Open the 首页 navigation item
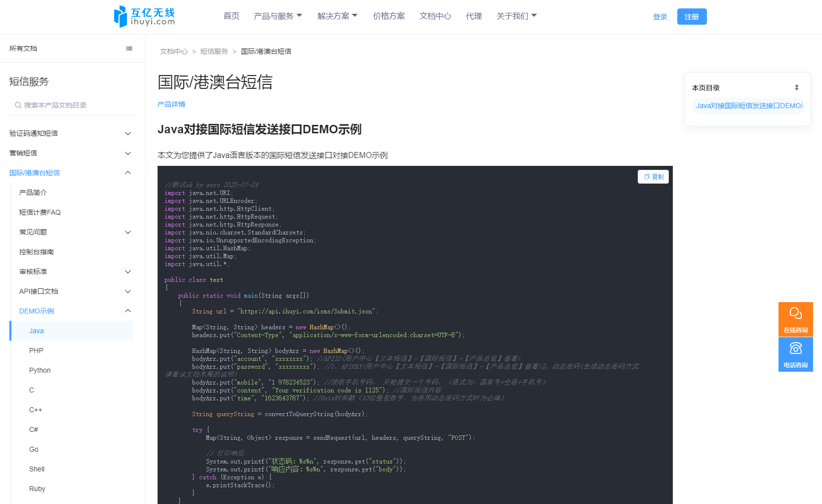822x504 pixels. pyautogui.click(x=231, y=16)
